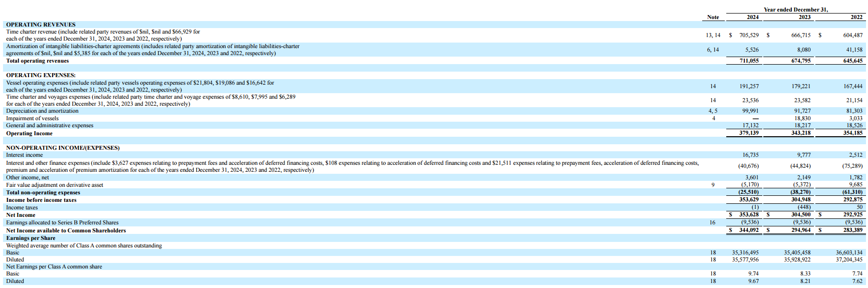
Task: Select fair value adjustment value 9,685
Action: (x=856, y=185)
